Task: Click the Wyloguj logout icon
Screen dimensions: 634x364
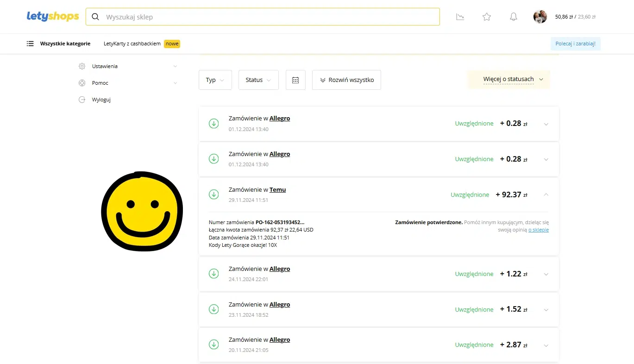Action: 82,100
